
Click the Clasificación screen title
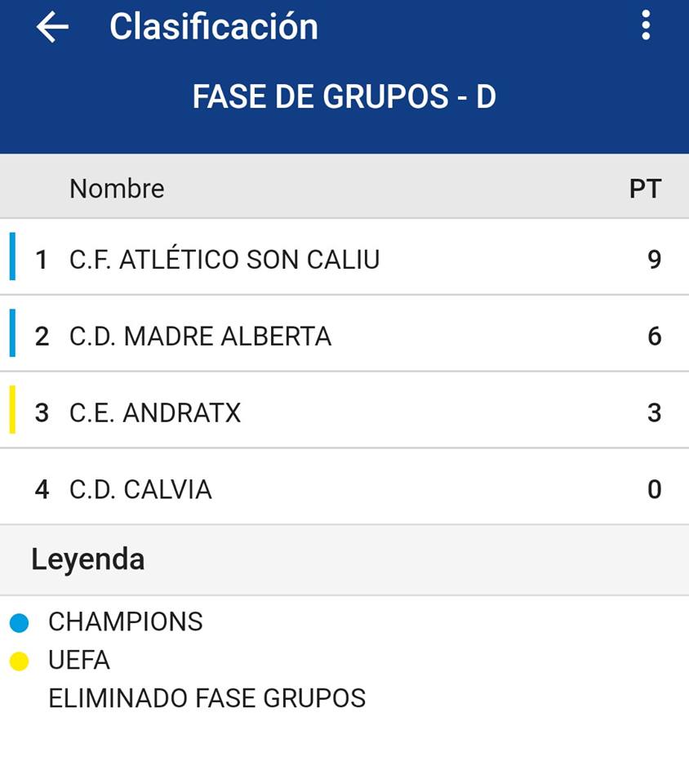[214, 27]
